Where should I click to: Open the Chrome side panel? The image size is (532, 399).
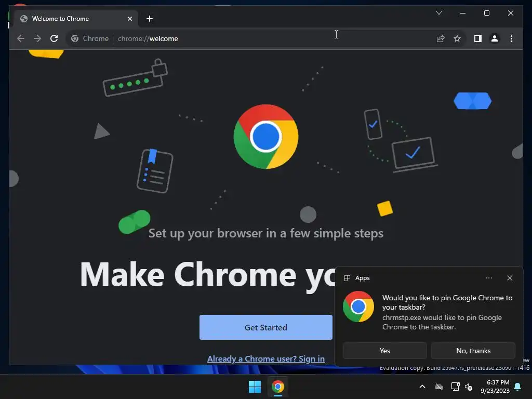(478, 38)
